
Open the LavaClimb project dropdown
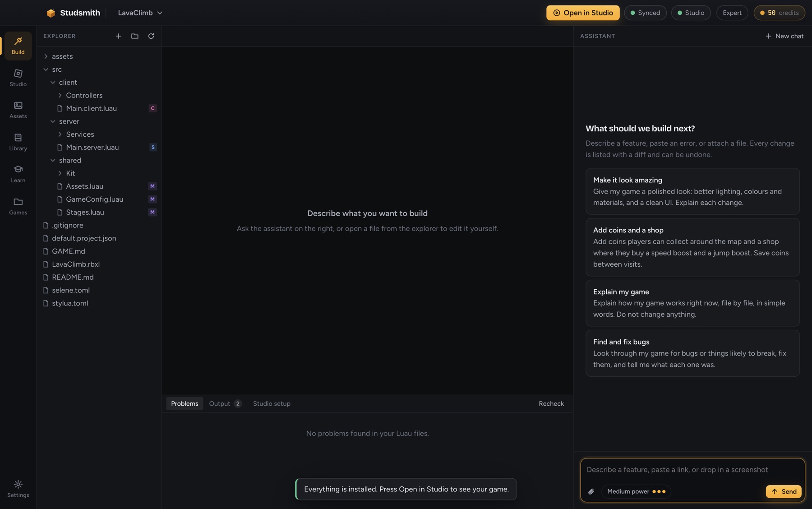click(x=140, y=13)
